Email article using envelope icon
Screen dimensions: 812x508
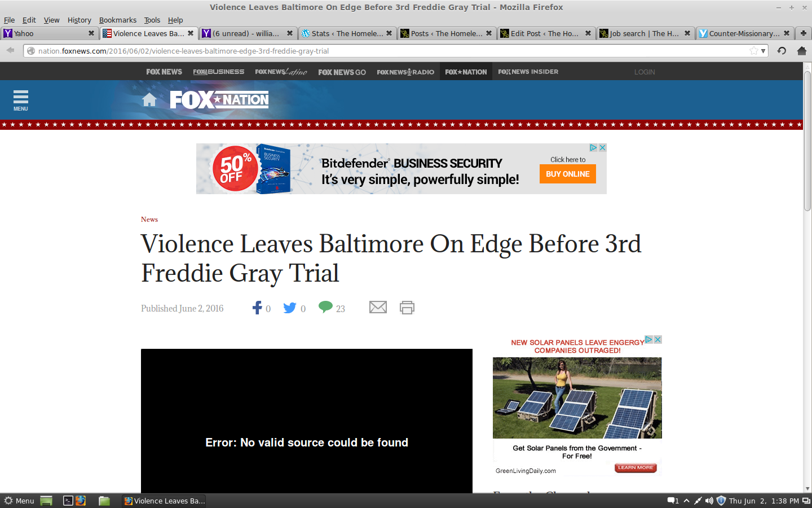pos(378,307)
